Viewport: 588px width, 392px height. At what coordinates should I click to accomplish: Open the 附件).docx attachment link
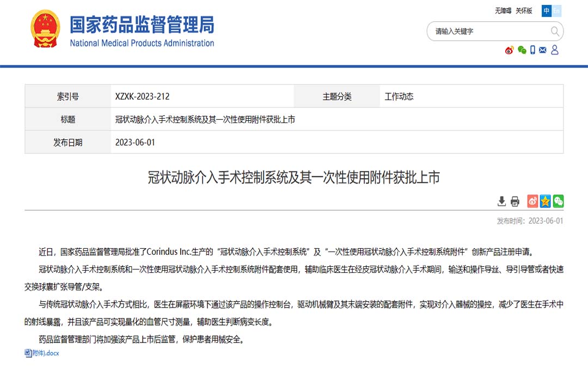tap(45, 353)
